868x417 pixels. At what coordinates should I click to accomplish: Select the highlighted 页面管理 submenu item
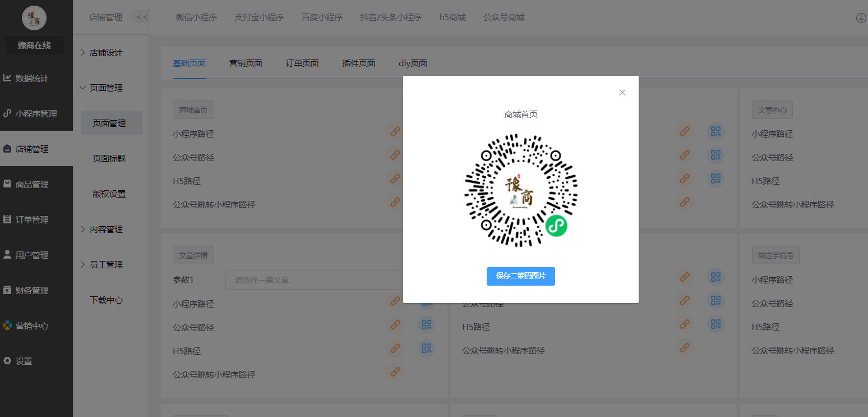[112, 123]
